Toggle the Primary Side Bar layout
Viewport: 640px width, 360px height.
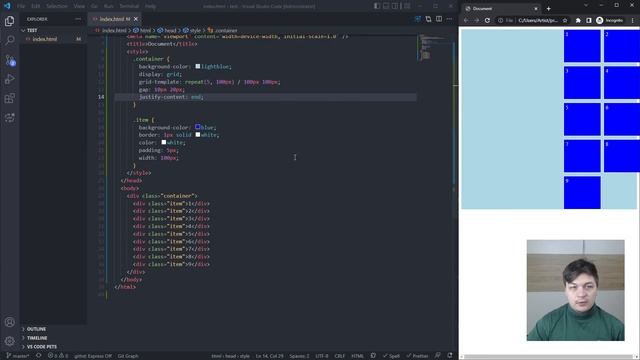[377, 6]
